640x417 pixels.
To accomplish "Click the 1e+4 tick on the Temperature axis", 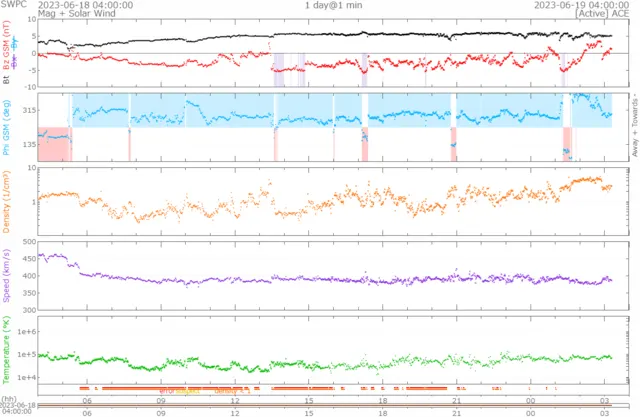I will [27, 377].
